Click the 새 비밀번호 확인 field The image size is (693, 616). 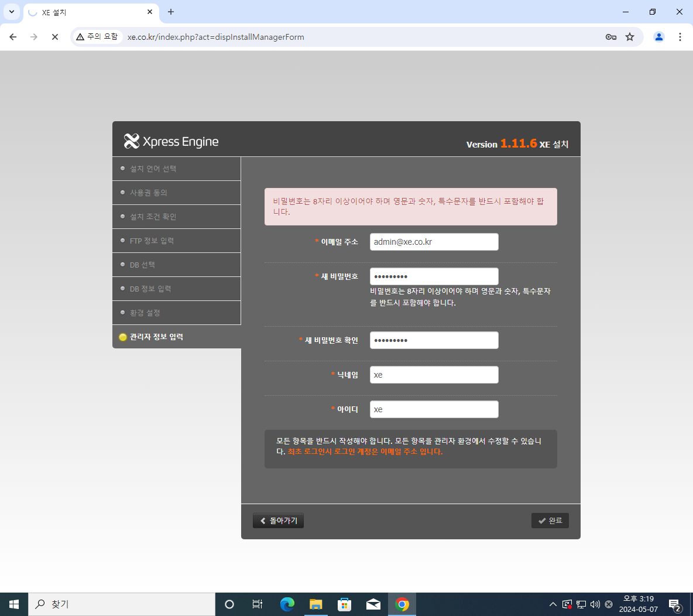click(434, 340)
